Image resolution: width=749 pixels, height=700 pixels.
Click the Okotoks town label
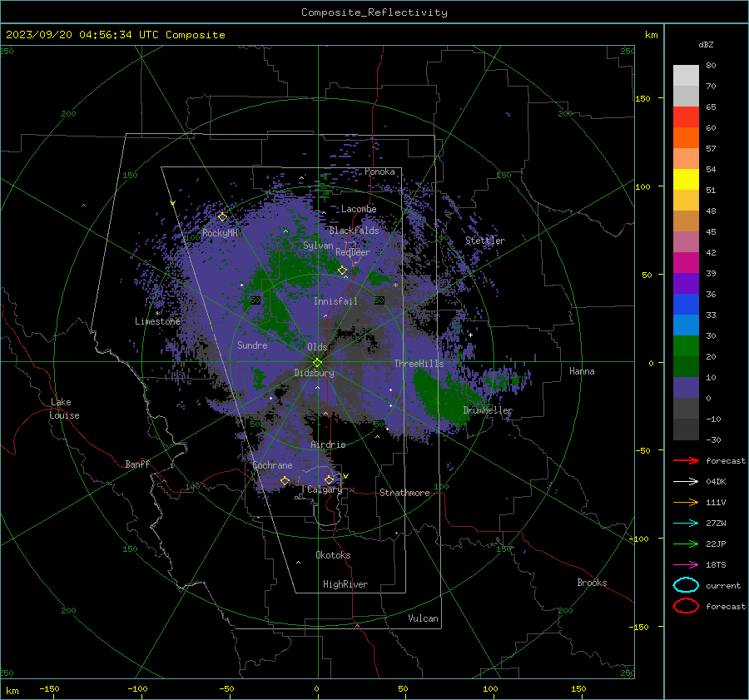coord(333,555)
